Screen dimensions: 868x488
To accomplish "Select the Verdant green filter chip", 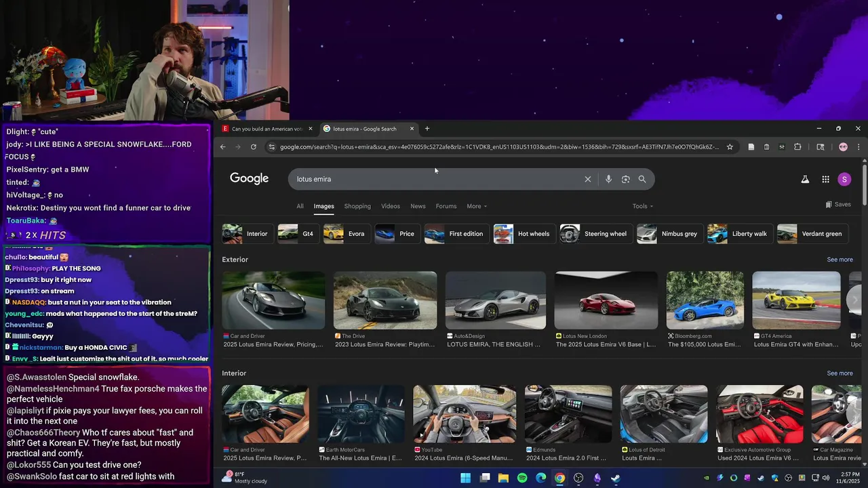I will point(813,234).
